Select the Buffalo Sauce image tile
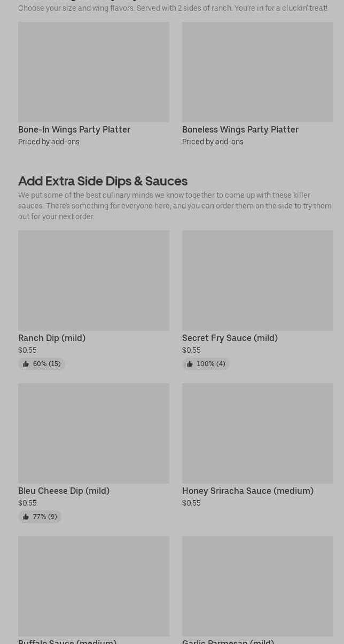Screen dimensions: 344x644 tap(93, 586)
